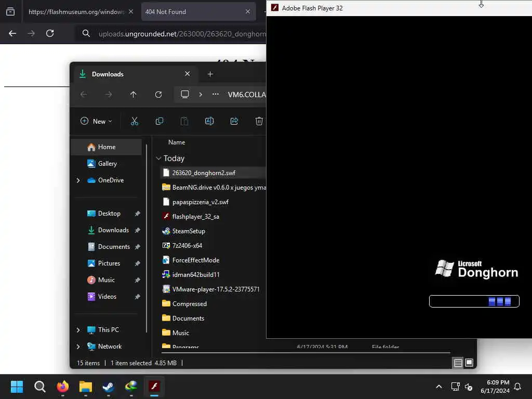Click Firefox View icon in tab bar
Viewport: 532px width, 399px height.
point(10,11)
